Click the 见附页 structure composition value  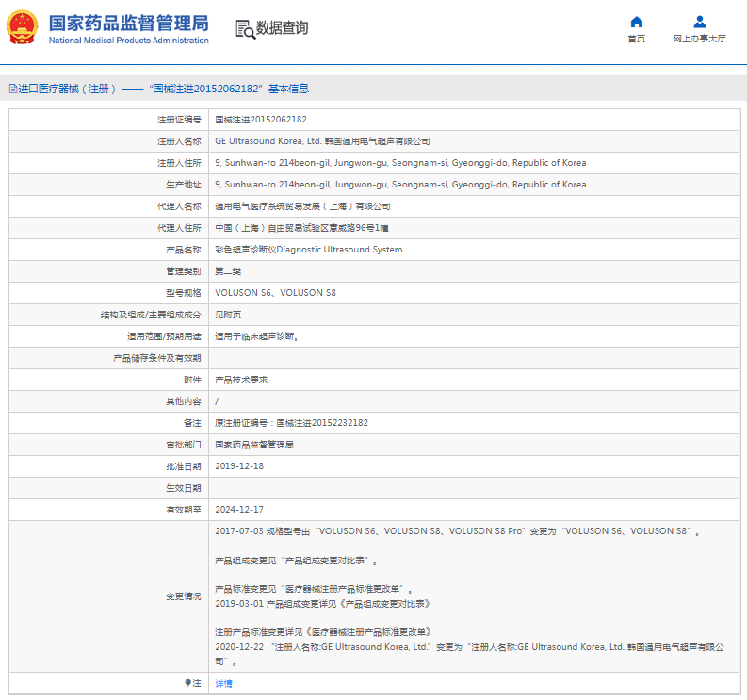[x=228, y=315]
